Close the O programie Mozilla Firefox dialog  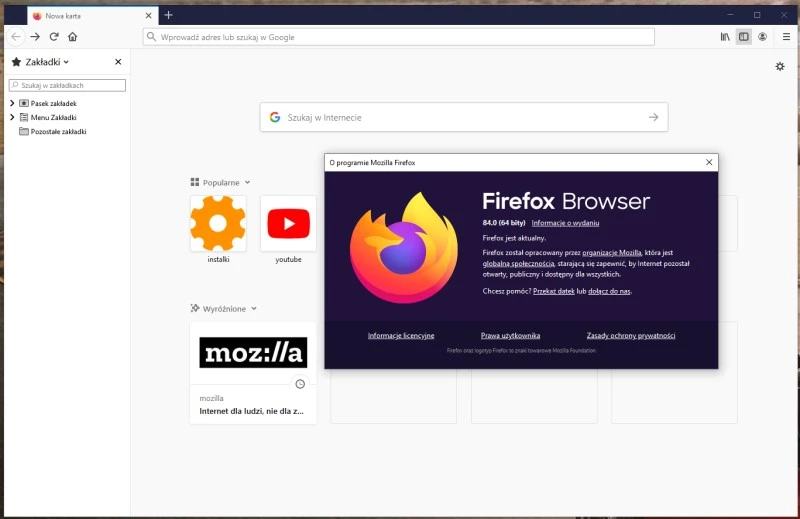pos(709,162)
